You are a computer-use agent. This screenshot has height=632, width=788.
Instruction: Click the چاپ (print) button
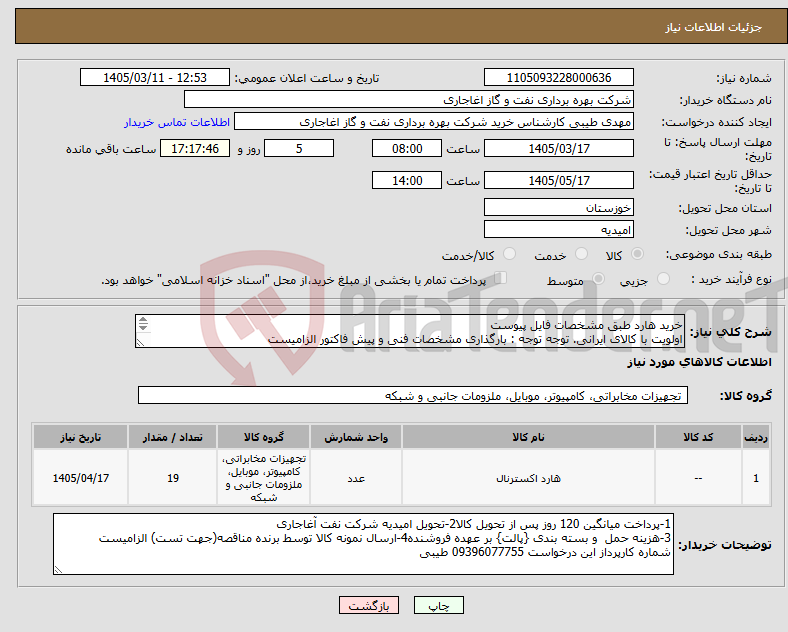tap(438, 605)
